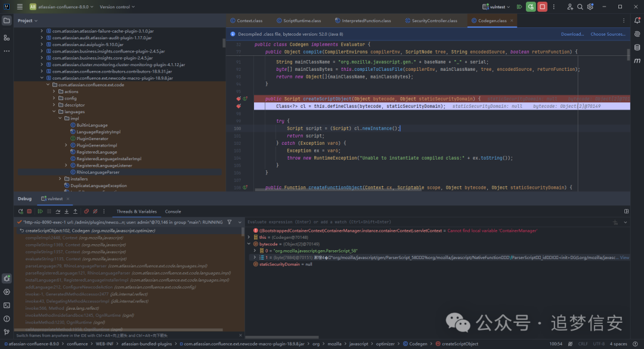This screenshot has height=349, width=644.
Task: Expand the 'this' variable node
Action: point(249,238)
